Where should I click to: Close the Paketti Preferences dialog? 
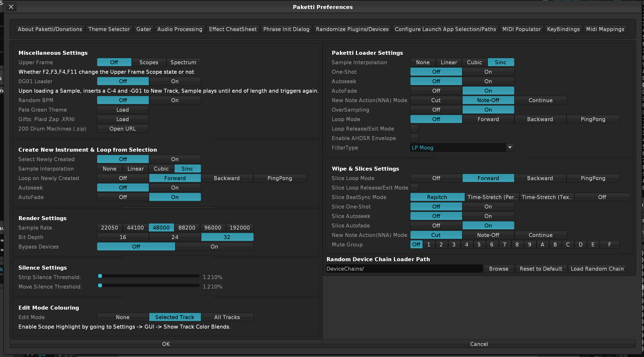[x=11, y=7]
